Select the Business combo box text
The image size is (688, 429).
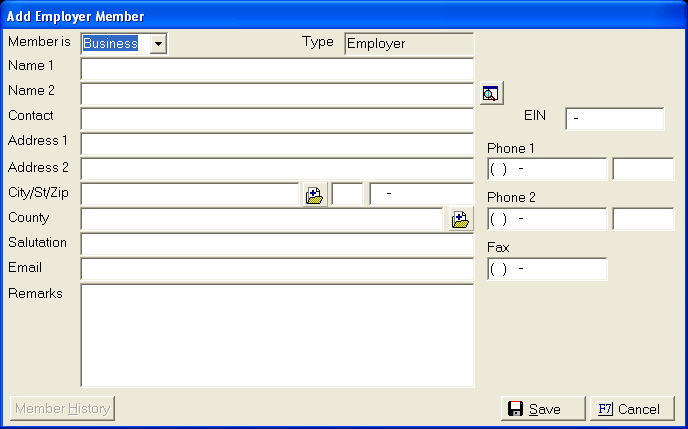(x=111, y=44)
